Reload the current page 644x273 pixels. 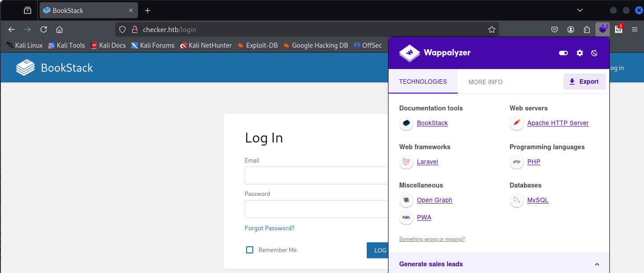pyautogui.click(x=44, y=29)
